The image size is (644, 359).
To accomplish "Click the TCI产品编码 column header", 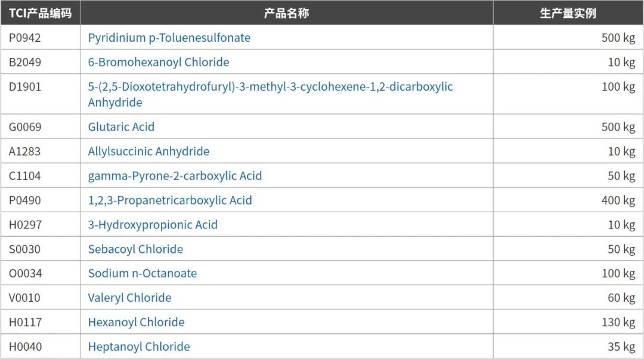I will click(x=40, y=13).
